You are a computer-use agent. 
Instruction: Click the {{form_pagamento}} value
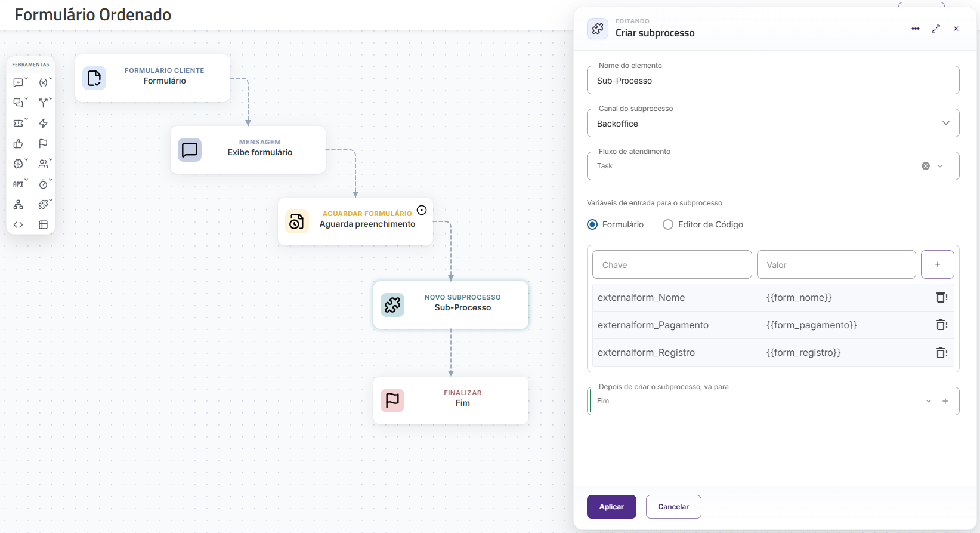coord(812,325)
